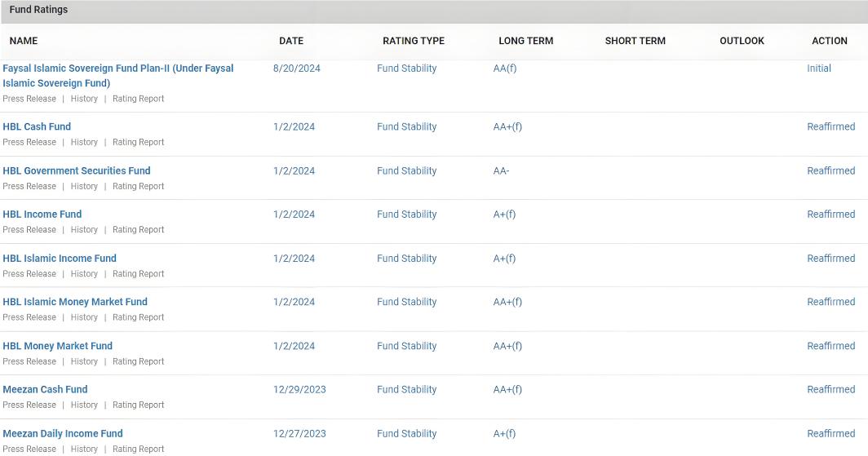The width and height of the screenshot is (868, 456).
Task: Select AA+(f) rating of HBL Cash Fund
Action: point(507,126)
